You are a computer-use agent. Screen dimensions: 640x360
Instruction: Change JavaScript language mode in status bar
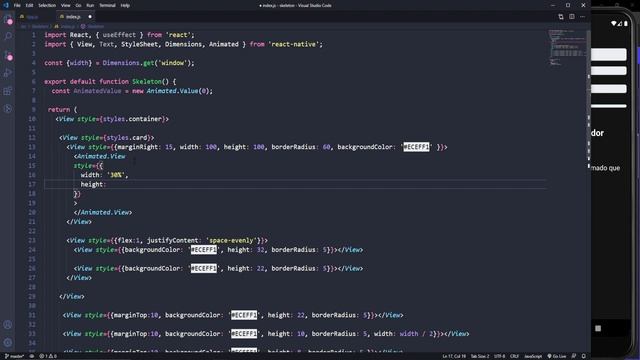pyautogui.click(x=533, y=356)
